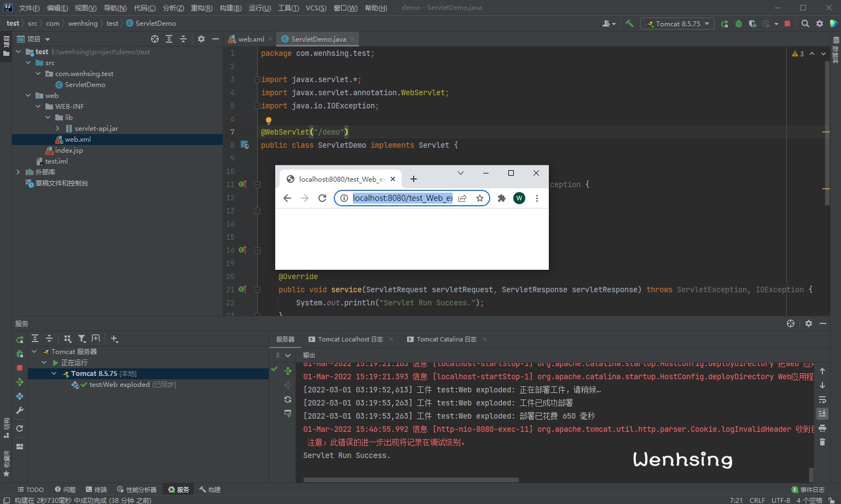The height and width of the screenshot is (504, 841).
Task: Open Chrome extensions puzzle icon
Action: 501,198
